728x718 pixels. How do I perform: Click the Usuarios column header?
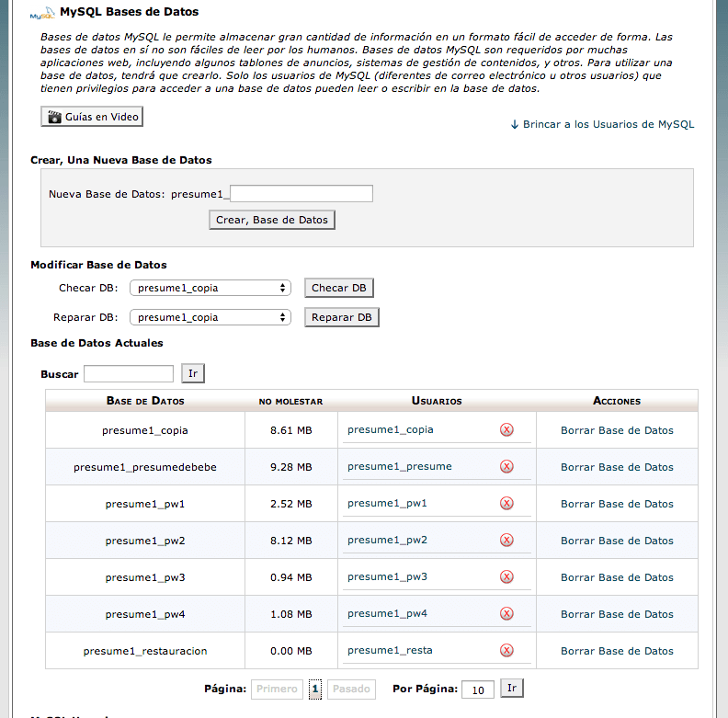click(x=437, y=401)
